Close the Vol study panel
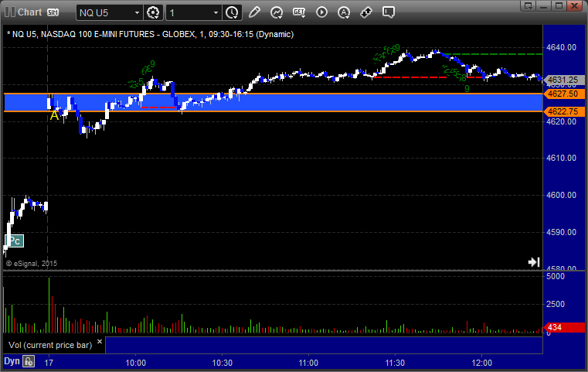 (100, 342)
